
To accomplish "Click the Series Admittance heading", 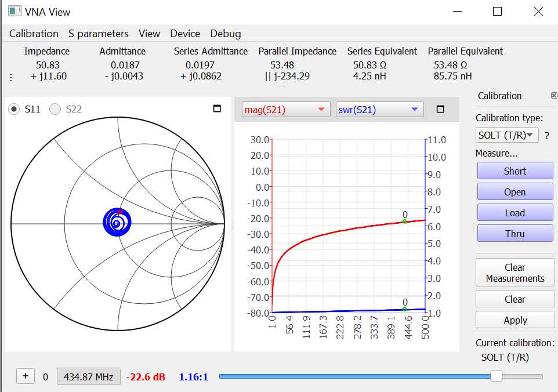I will pos(211,51).
